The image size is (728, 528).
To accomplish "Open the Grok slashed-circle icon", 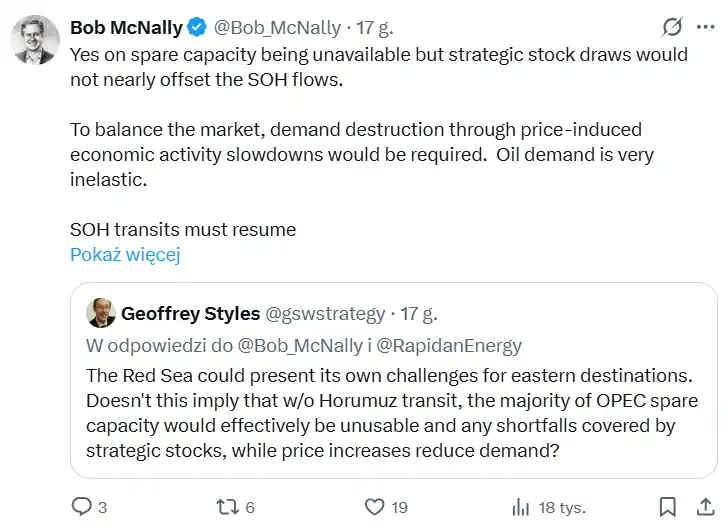I will coord(673,27).
